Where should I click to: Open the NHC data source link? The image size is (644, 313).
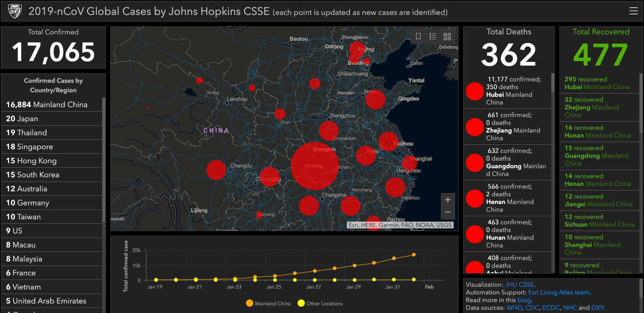point(570,308)
